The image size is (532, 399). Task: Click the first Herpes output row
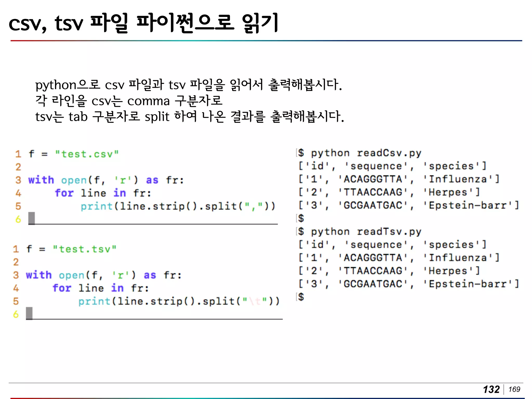point(389,192)
